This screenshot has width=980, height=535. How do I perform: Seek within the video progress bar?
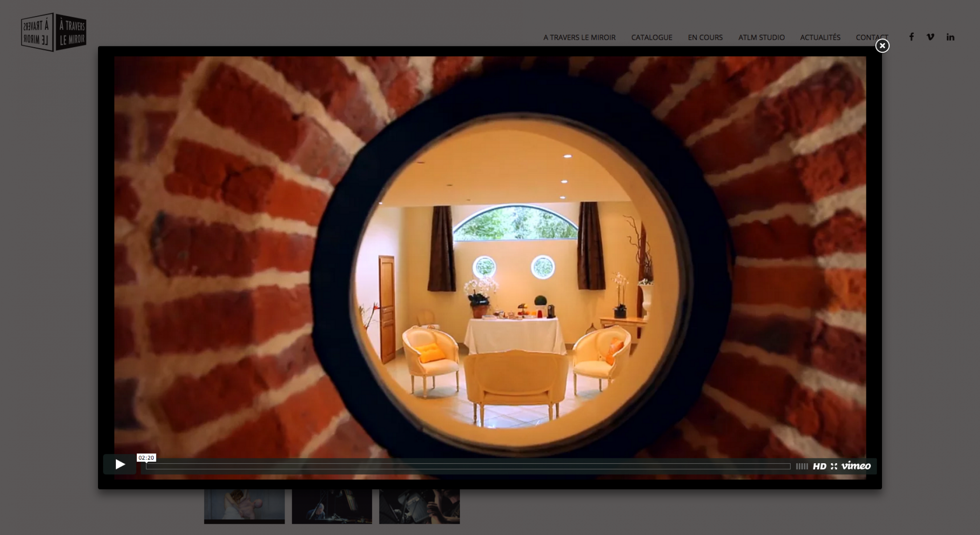468,466
